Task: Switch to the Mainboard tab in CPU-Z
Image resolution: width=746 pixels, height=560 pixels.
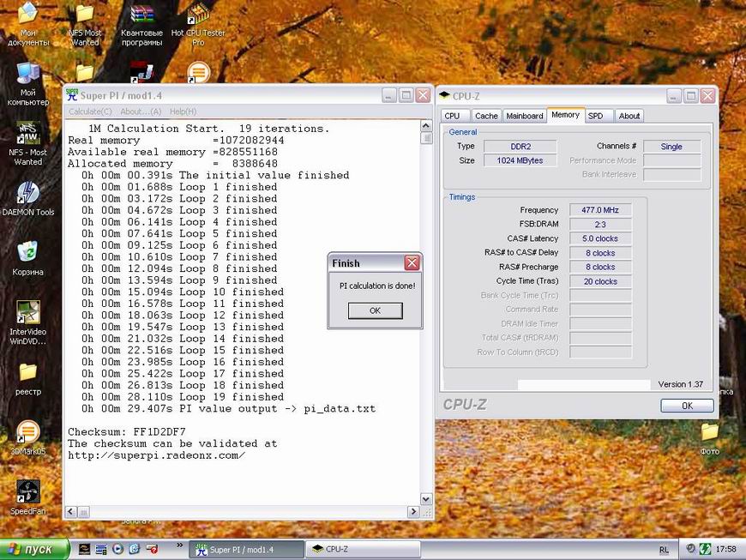Action: pyautogui.click(x=524, y=116)
